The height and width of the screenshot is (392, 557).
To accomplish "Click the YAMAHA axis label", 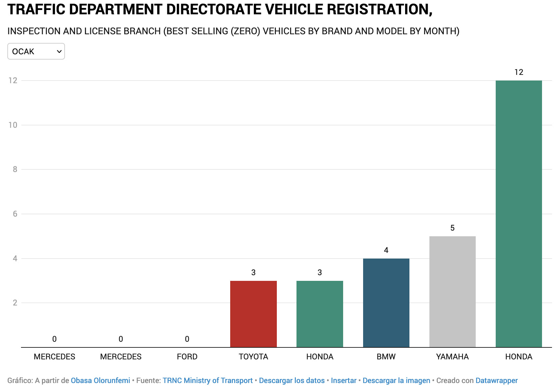I will point(452,357).
